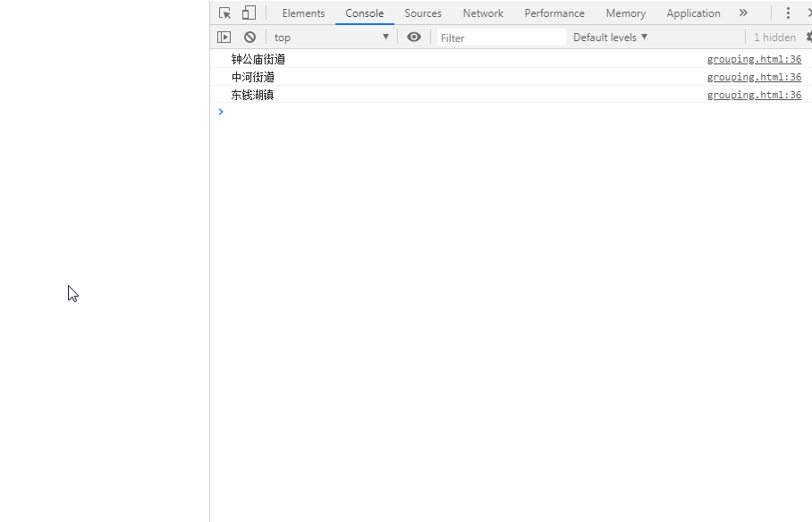This screenshot has width=812, height=522.
Task: Show the console sidebar
Action: pyautogui.click(x=224, y=38)
